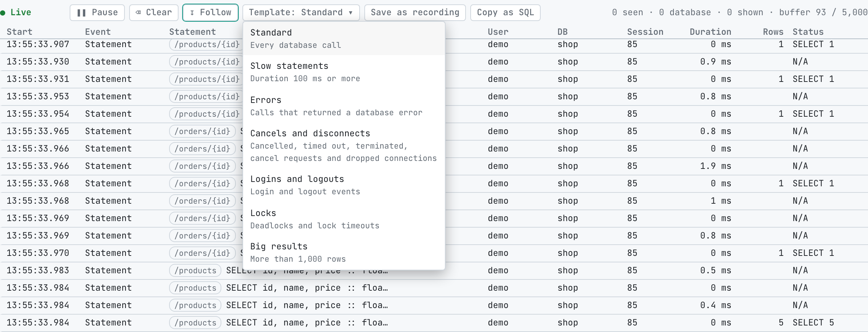Clear the captured events

click(x=154, y=13)
